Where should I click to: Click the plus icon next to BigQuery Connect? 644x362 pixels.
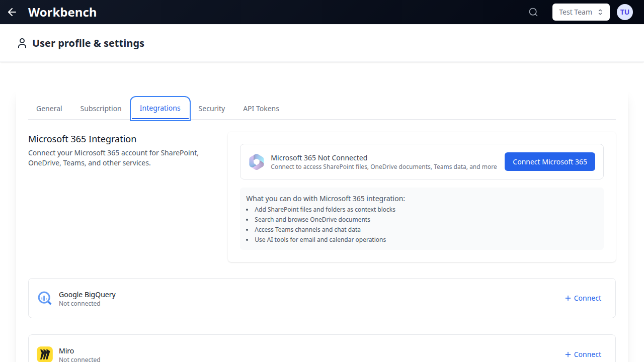[568, 298]
